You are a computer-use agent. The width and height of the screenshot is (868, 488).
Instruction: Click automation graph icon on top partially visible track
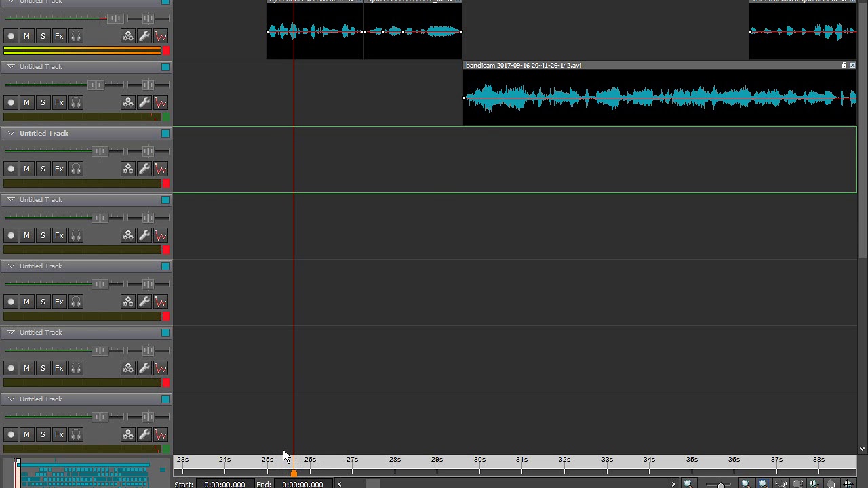point(161,36)
